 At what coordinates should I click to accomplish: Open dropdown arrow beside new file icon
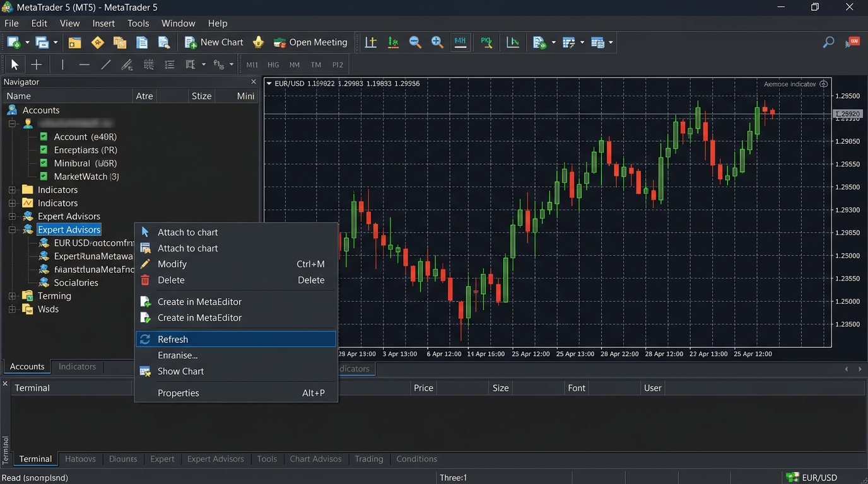(x=26, y=42)
